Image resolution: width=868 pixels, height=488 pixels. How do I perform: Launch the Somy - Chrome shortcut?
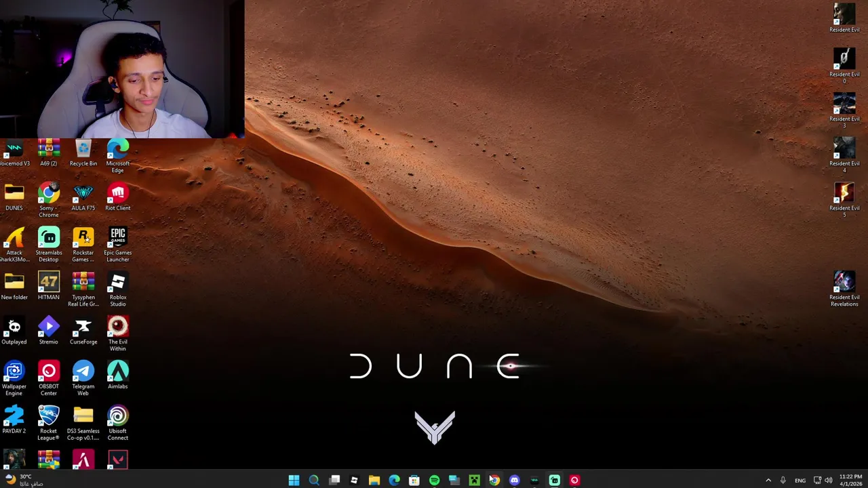49,201
